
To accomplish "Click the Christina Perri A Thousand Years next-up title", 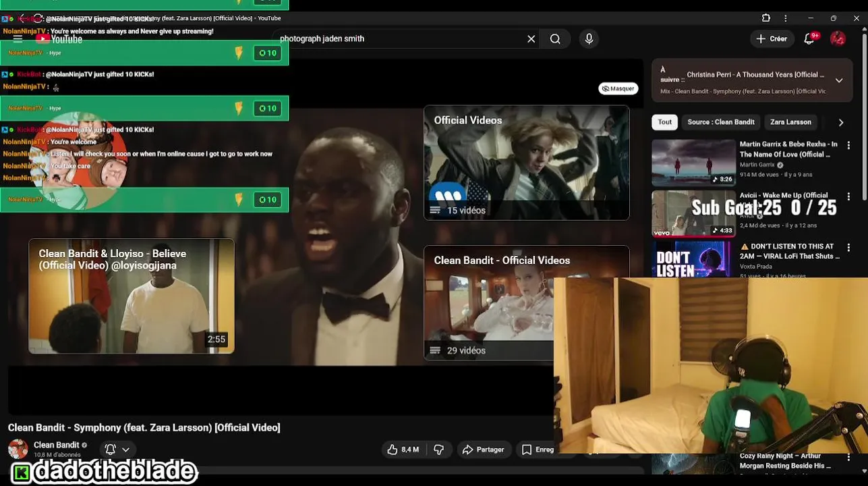I will (x=755, y=75).
